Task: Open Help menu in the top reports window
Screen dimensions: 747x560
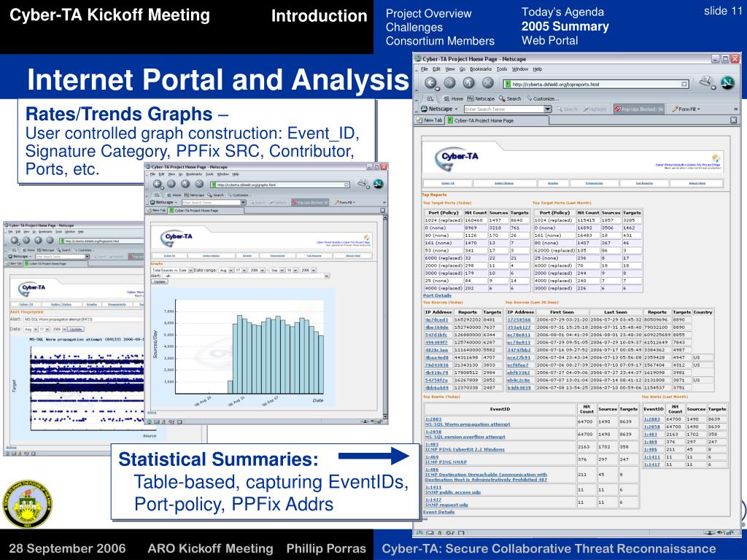Action: (538, 69)
